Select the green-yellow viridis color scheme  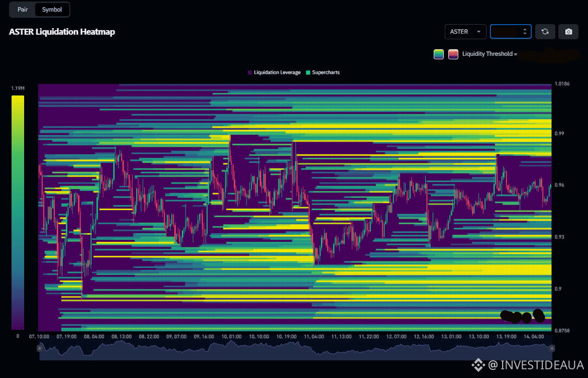click(439, 54)
